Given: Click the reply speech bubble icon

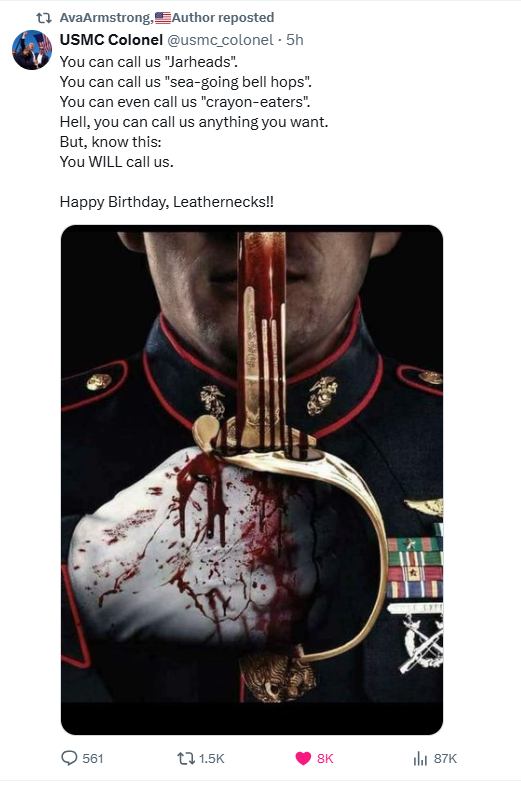Looking at the screenshot, I should pos(69,758).
